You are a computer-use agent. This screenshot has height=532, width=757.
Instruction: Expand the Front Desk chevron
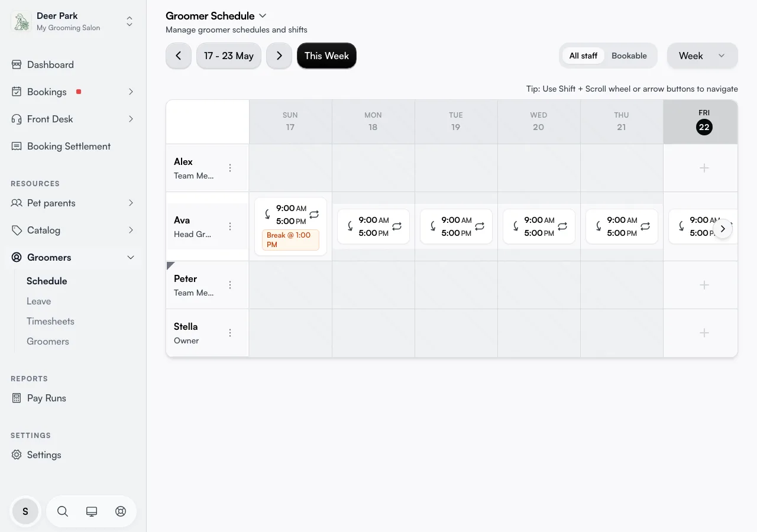tap(131, 119)
